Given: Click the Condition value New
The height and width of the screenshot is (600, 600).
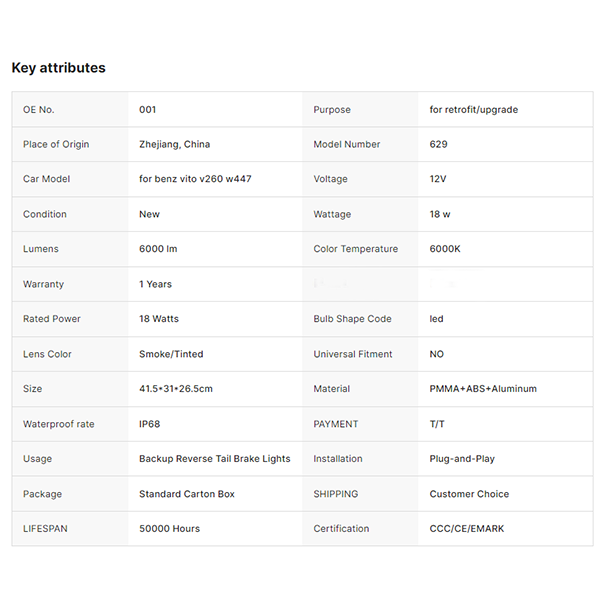Looking at the screenshot, I should point(149,215).
